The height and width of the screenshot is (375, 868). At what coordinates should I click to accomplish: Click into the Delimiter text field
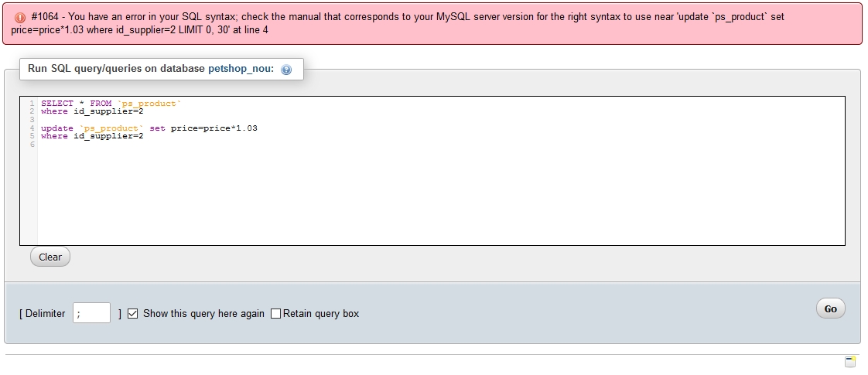(91, 313)
